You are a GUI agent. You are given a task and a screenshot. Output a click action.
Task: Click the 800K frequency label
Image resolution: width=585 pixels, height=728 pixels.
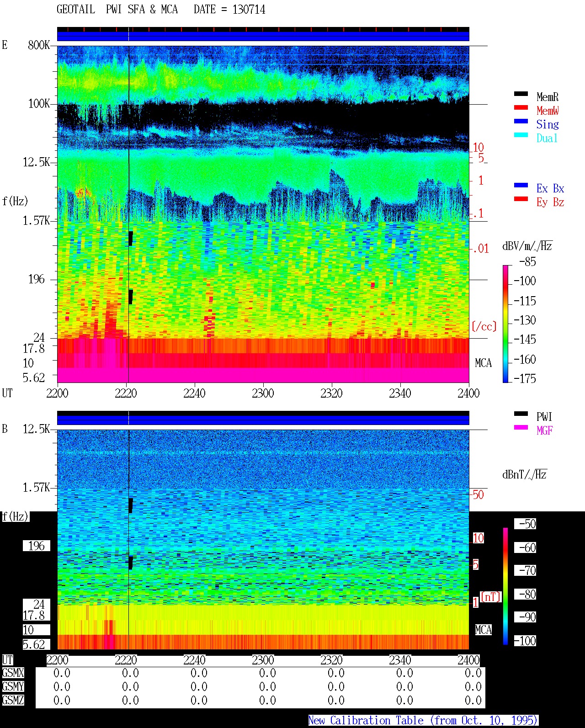[39, 45]
